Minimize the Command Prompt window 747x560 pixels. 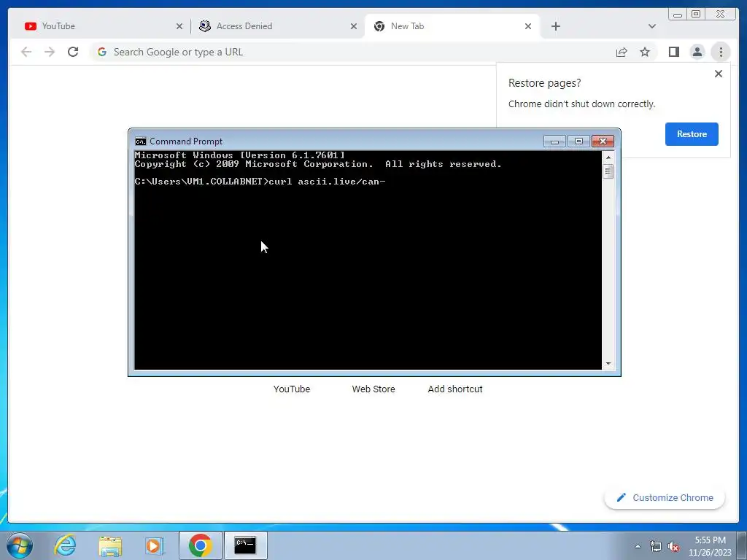coord(554,141)
